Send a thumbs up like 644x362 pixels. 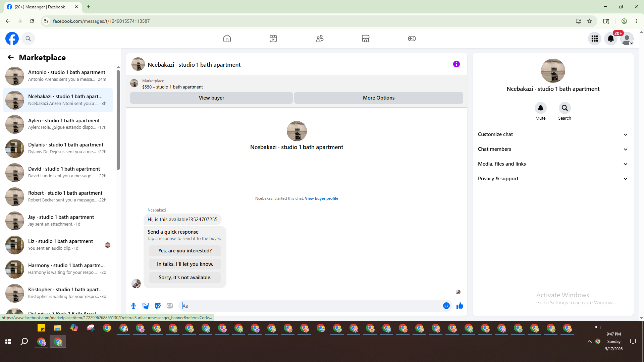tap(460, 306)
